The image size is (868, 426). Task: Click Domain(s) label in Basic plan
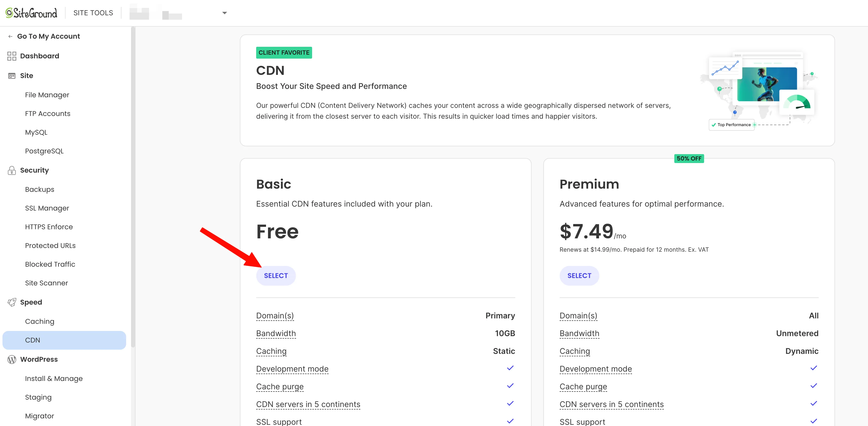275,316
